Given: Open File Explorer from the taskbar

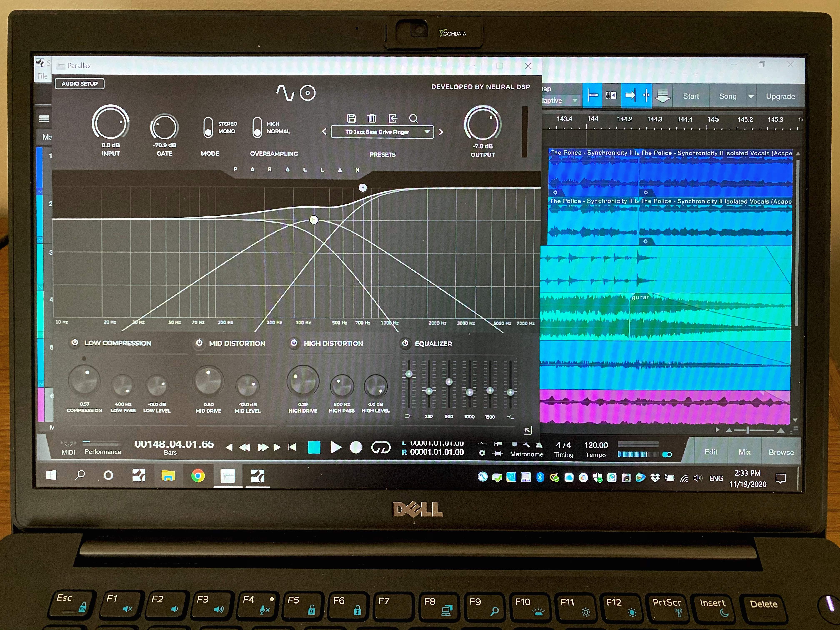Looking at the screenshot, I should point(168,476).
